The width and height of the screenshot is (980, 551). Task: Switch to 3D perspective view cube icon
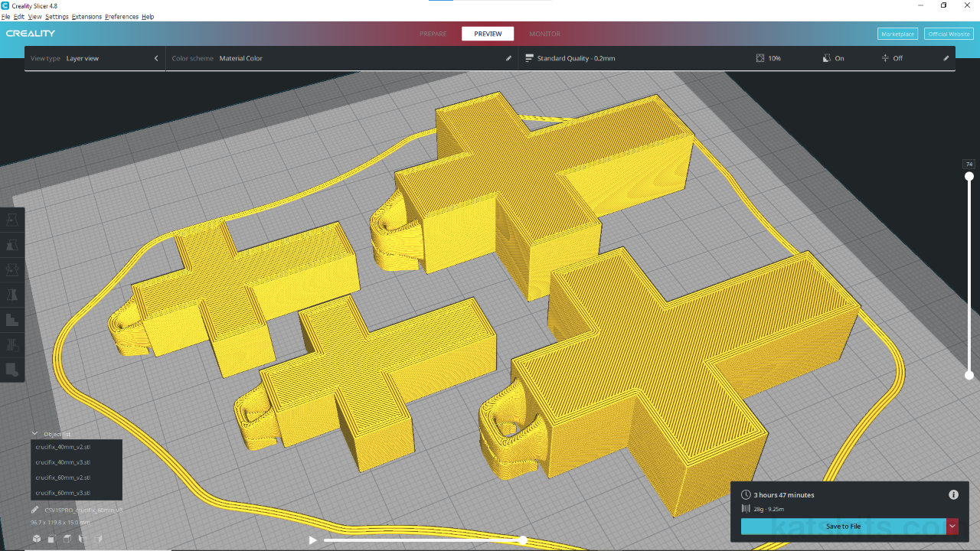(x=36, y=539)
